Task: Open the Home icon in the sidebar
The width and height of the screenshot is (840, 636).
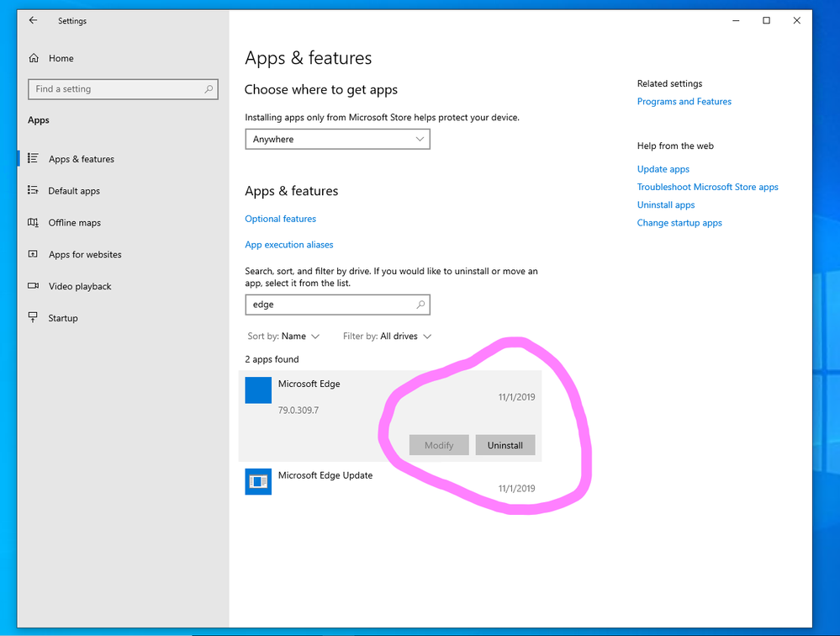Action: pos(34,58)
